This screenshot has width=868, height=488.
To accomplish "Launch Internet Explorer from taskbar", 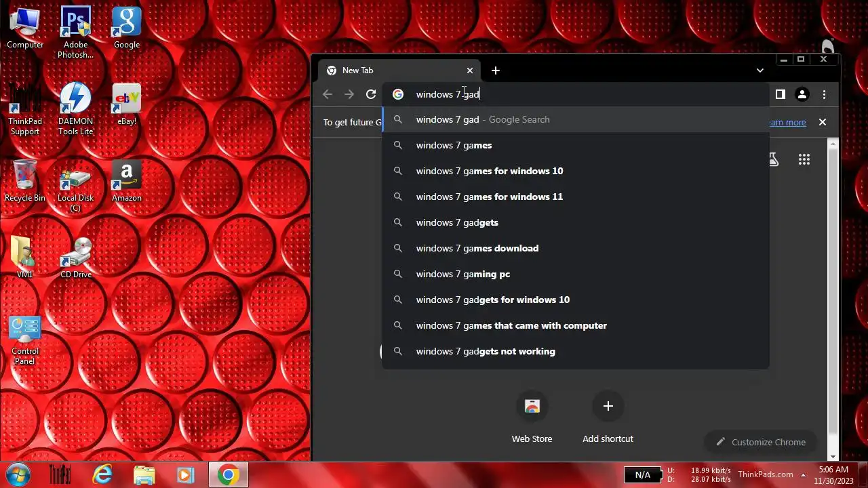I will 102,474.
